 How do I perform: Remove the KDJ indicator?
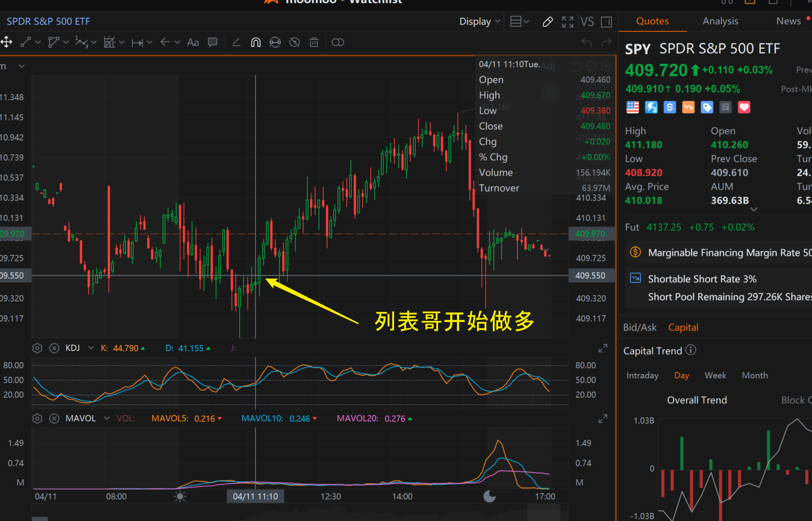(54, 348)
